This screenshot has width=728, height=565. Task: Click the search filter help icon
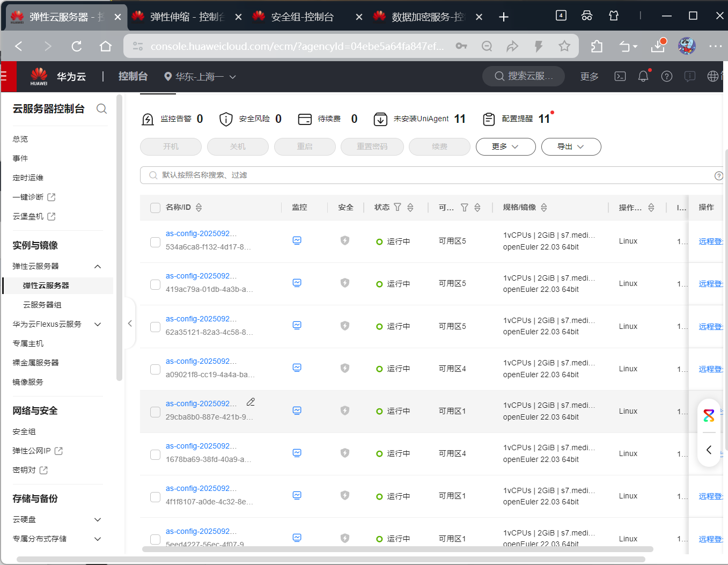pyautogui.click(x=719, y=175)
